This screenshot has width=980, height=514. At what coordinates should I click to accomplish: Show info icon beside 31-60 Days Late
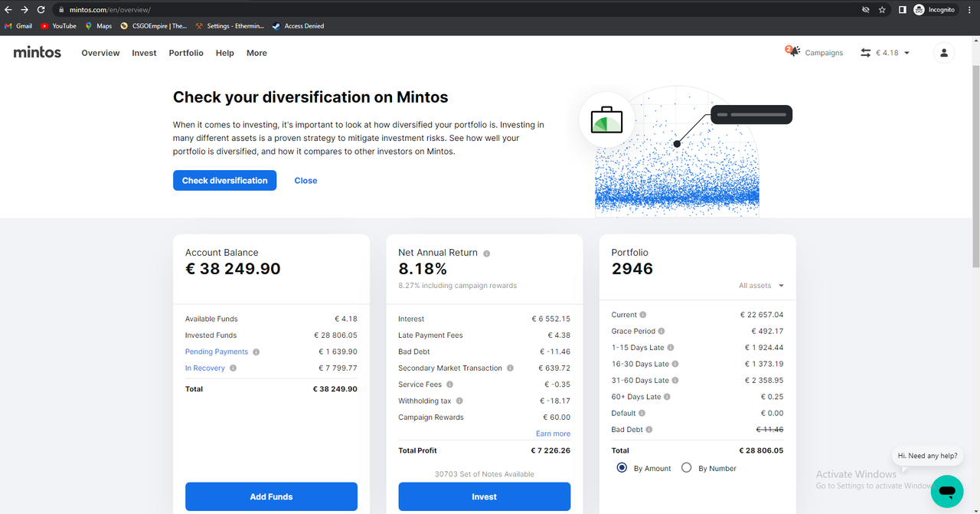point(675,381)
